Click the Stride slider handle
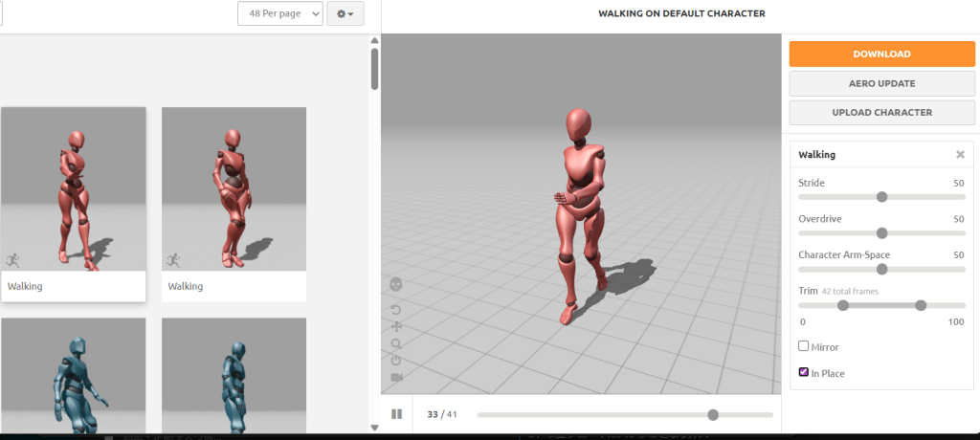 (x=881, y=197)
